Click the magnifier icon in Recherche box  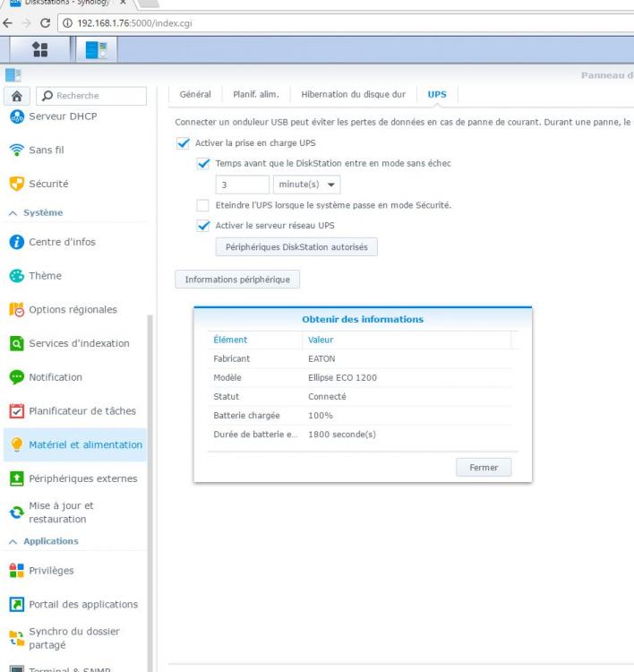coord(47,96)
